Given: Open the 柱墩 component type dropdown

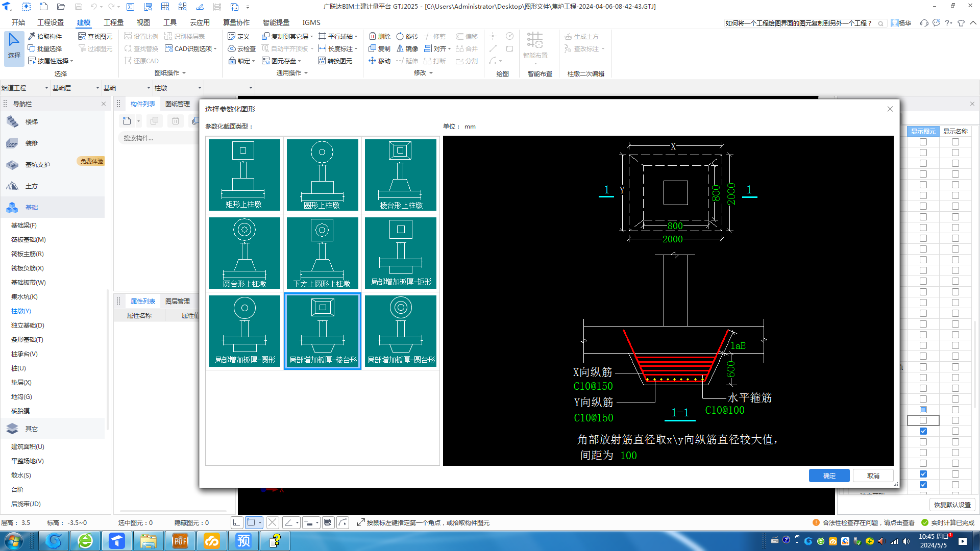Looking at the screenshot, I should (178, 88).
